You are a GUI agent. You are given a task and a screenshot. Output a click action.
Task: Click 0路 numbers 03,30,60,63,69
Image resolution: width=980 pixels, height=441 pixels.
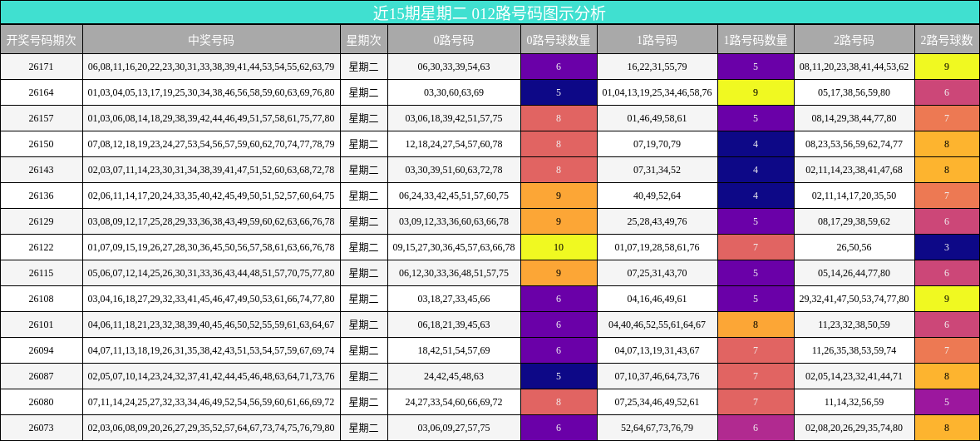click(454, 92)
